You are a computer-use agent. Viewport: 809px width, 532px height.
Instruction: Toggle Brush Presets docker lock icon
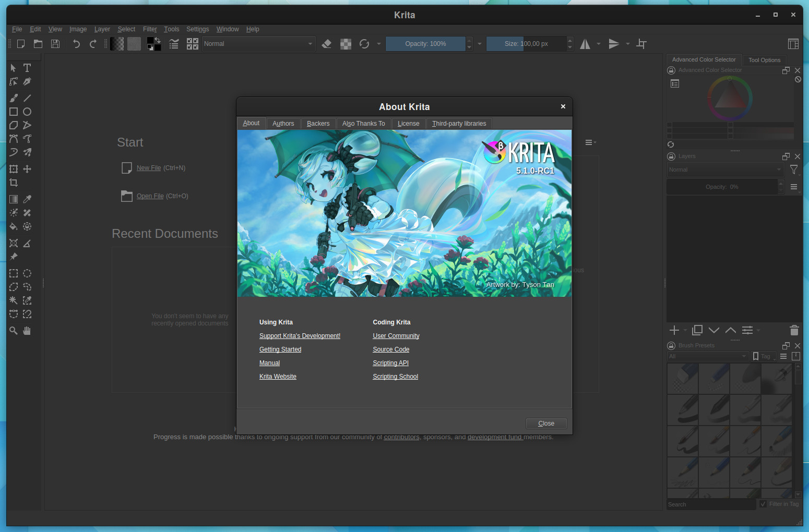click(x=671, y=345)
